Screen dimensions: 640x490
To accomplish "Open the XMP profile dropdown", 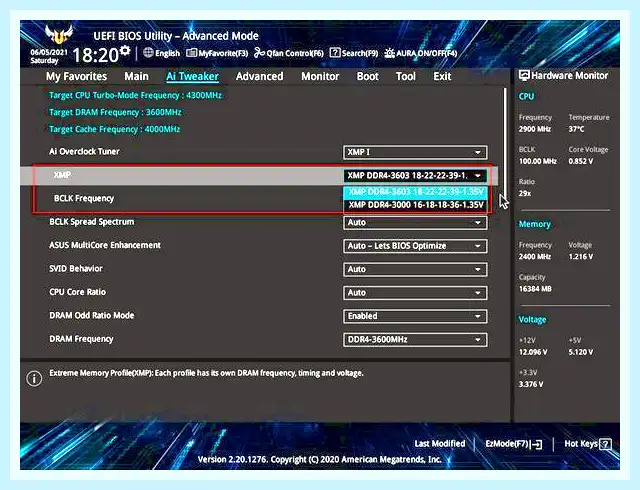I will tap(415, 176).
